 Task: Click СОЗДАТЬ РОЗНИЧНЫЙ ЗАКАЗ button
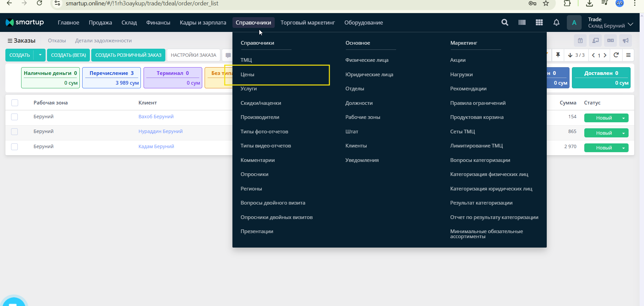click(128, 55)
